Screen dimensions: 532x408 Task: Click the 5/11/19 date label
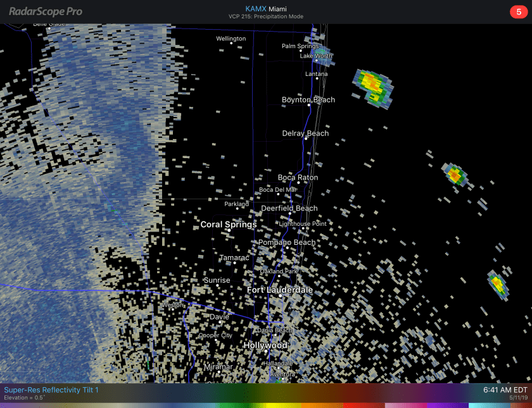tap(517, 399)
